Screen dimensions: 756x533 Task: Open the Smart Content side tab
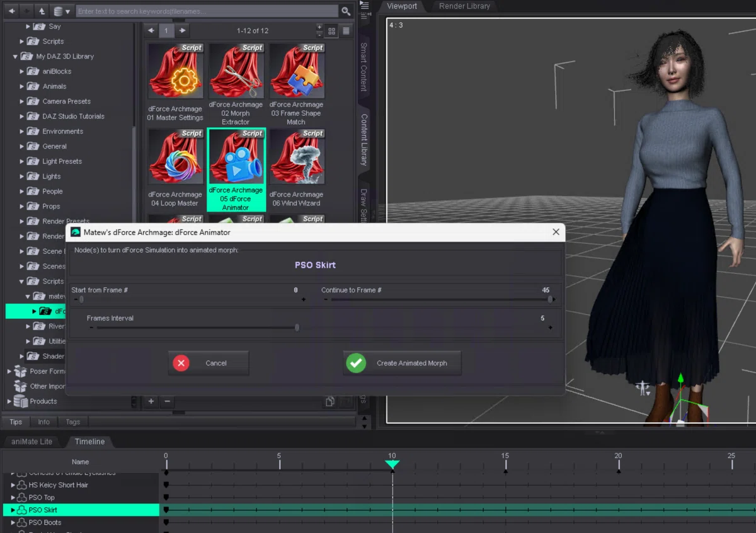coord(364,66)
